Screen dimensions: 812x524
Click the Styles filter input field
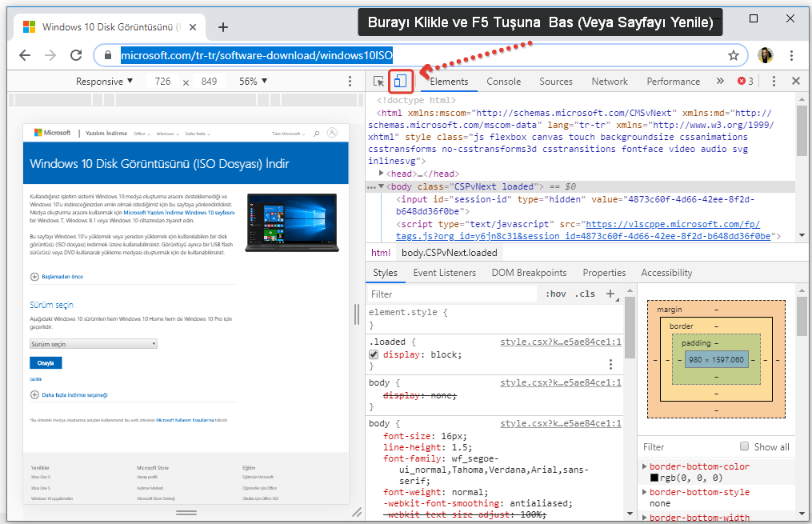point(452,294)
